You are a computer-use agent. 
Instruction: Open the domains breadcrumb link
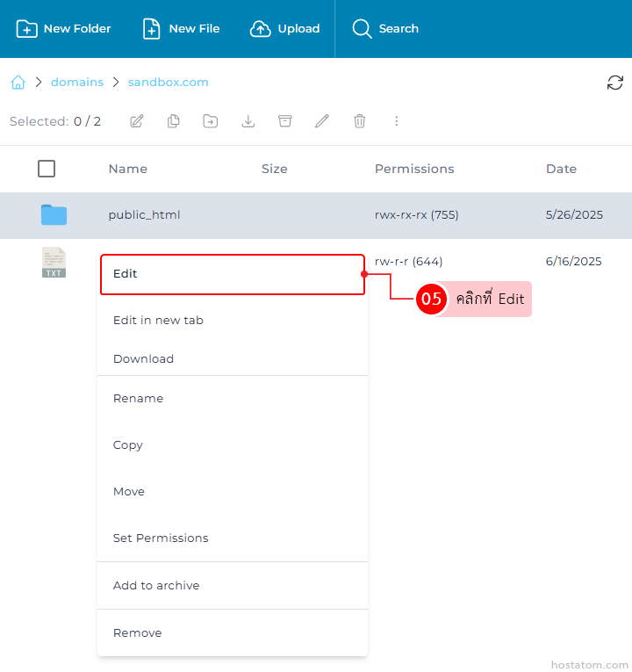[77, 83]
